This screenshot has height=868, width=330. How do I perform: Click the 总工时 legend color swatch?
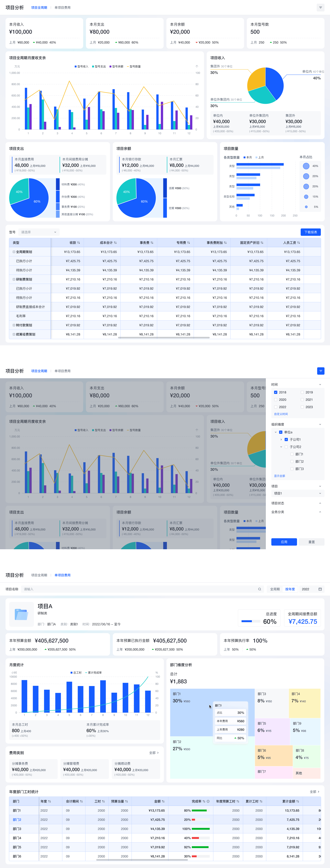[x=71, y=673]
